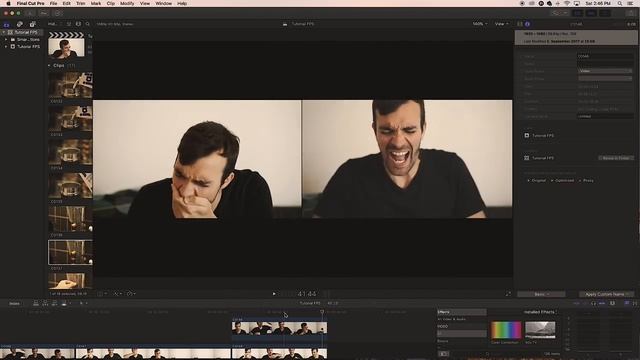The width and height of the screenshot is (640, 360).
Task: Open the File menu
Action: 53,3
